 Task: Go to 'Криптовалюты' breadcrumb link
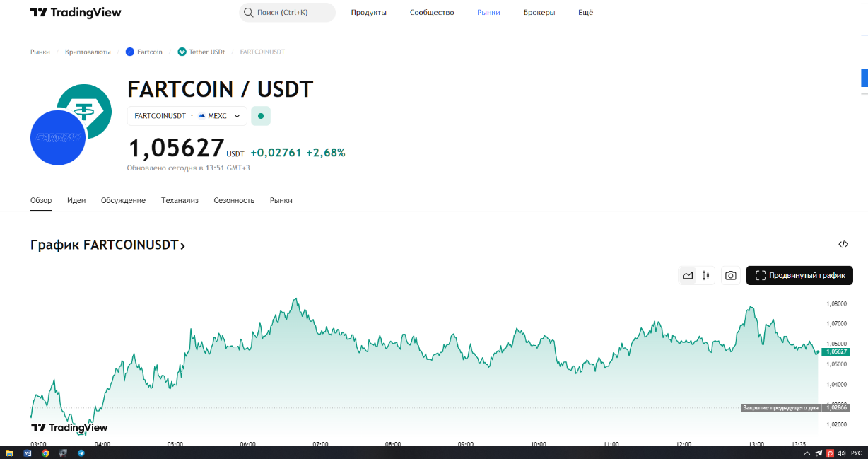pyautogui.click(x=88, y=52)
